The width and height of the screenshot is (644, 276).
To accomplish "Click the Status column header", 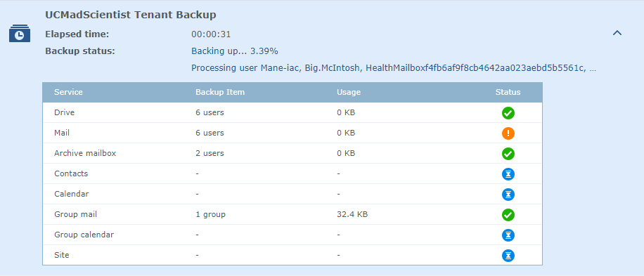I will point(508,92).
